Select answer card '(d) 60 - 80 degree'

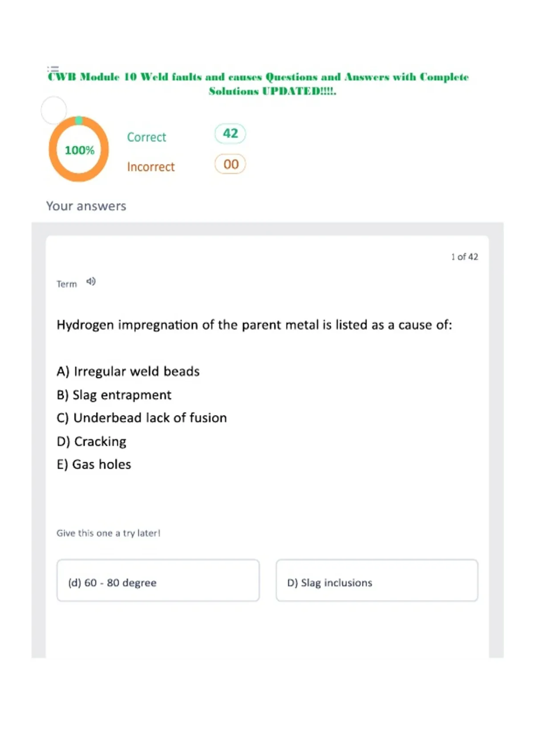coord(158,580)
